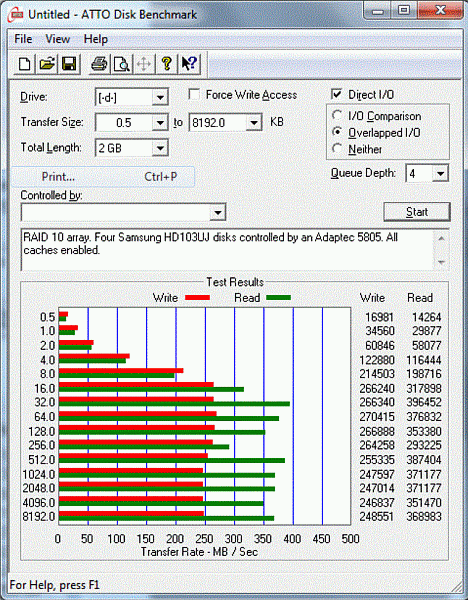468x600 pixels.
Task: Enable the Force Write Access checkbox
Action: pos(194,95)
